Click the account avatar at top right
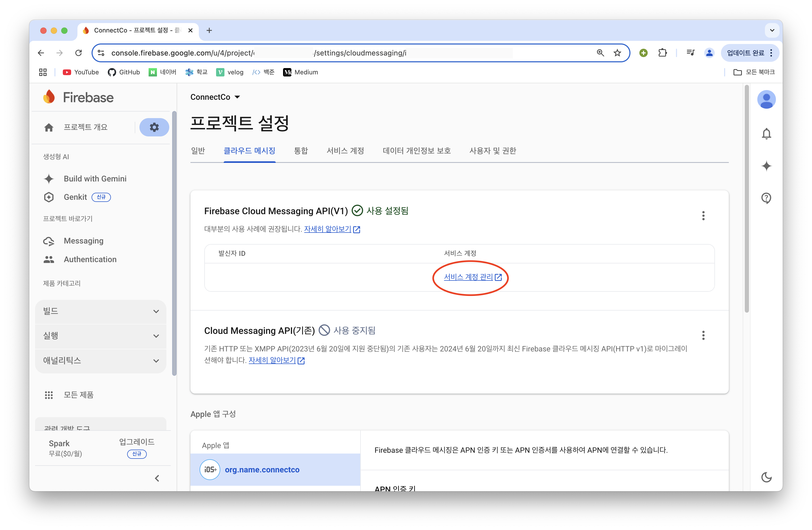The height and width of the screenshot is (530, 812). coord(766,100)
